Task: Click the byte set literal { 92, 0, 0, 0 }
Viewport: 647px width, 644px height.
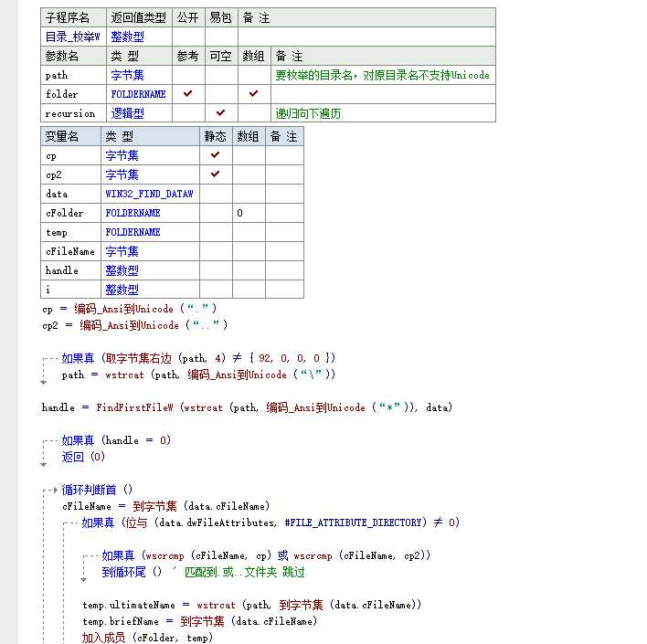Action: (x=290, y=358)
